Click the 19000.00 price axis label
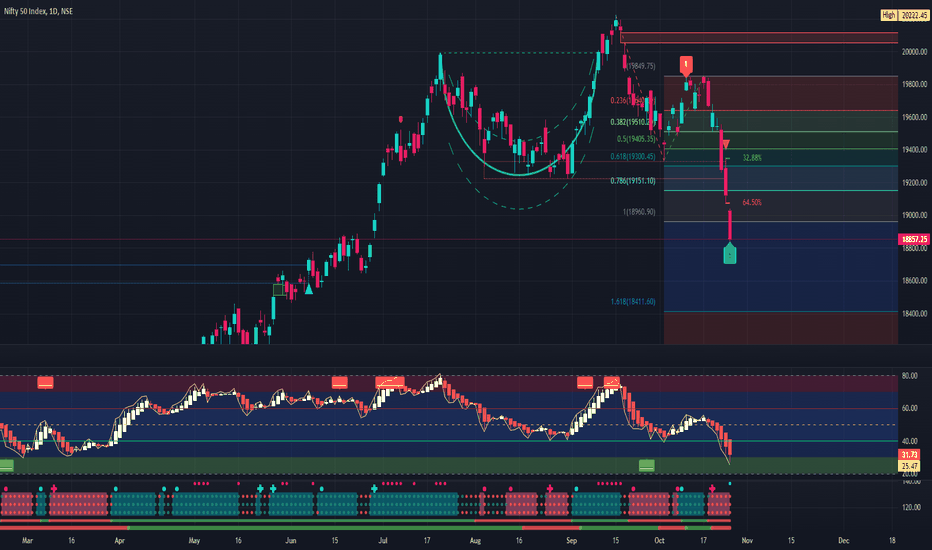The image size is (932, 550). [x=914, y=215]
